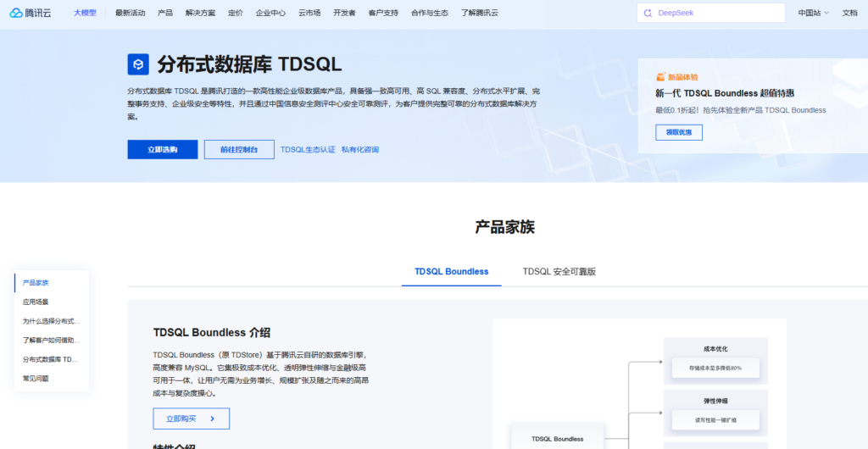Open the TDSQL生态认证 link

click(x=308, y=149)
